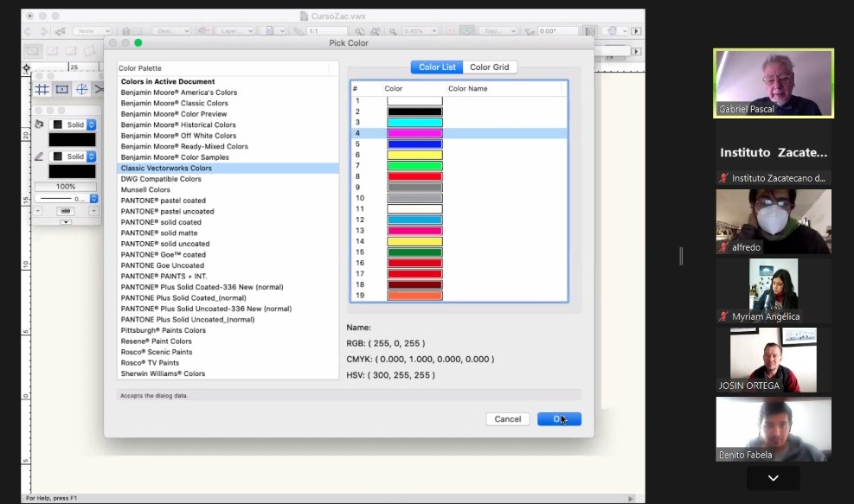The image size is (854, 504).
Task: Open the Top/ view dropdown
Action: coord(498,31)
